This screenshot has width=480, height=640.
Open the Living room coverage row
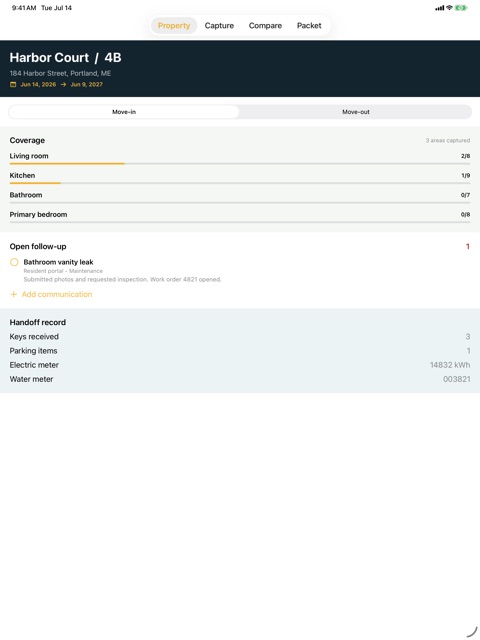coord(240,158)
